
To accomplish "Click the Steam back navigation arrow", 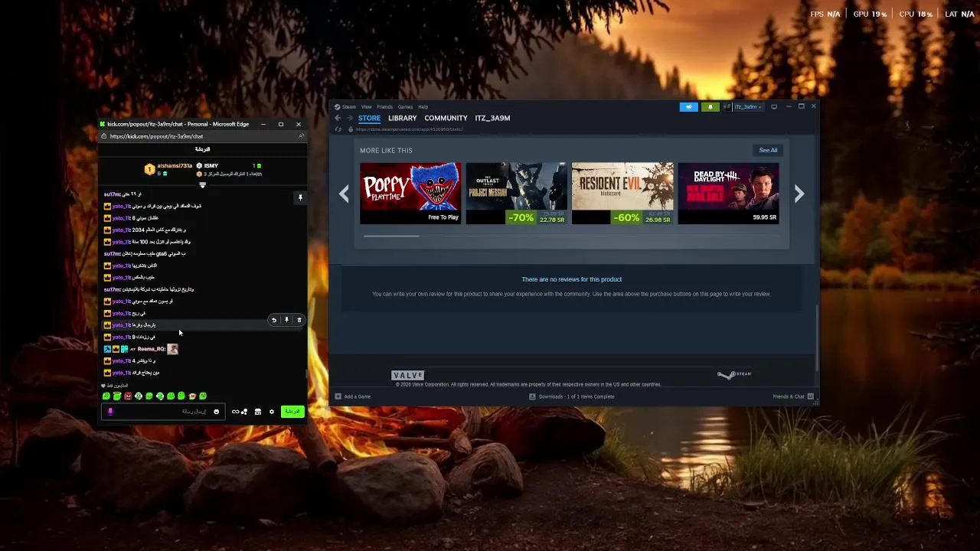I will (x=338, y=118).
